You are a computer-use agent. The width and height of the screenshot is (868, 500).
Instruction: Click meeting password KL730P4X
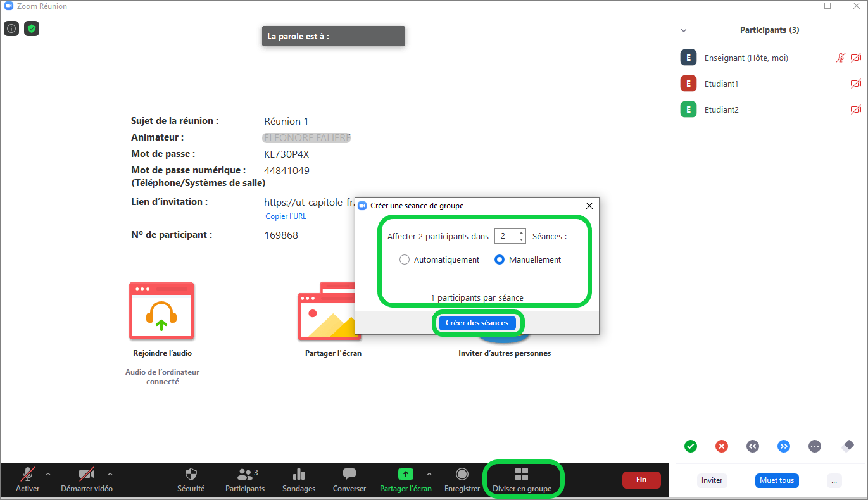(x=287, y=154)
